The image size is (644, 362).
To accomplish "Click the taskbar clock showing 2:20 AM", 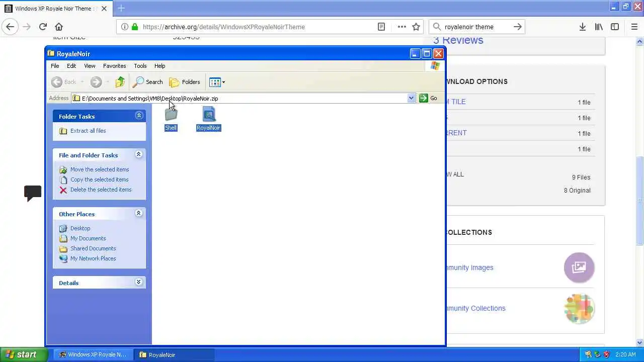I will click(x=625, y=354).
